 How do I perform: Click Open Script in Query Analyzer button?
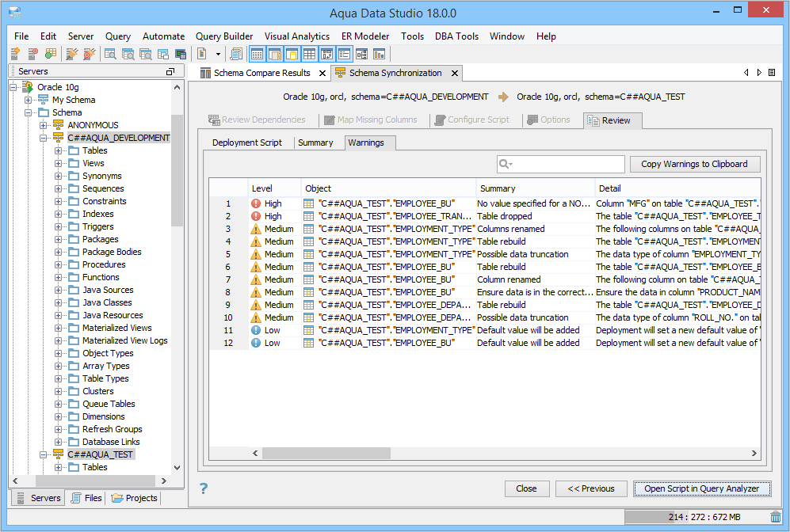(701, 488)
